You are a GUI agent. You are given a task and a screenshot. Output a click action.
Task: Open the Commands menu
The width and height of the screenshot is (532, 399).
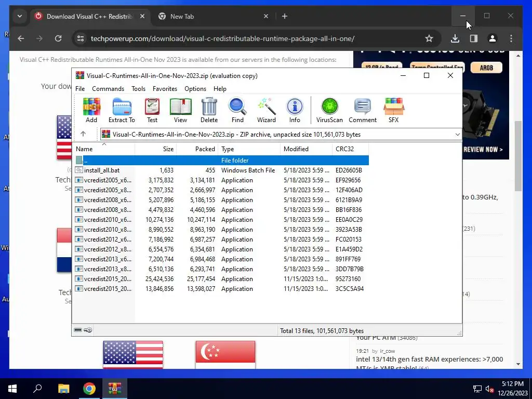coord(108,88)
